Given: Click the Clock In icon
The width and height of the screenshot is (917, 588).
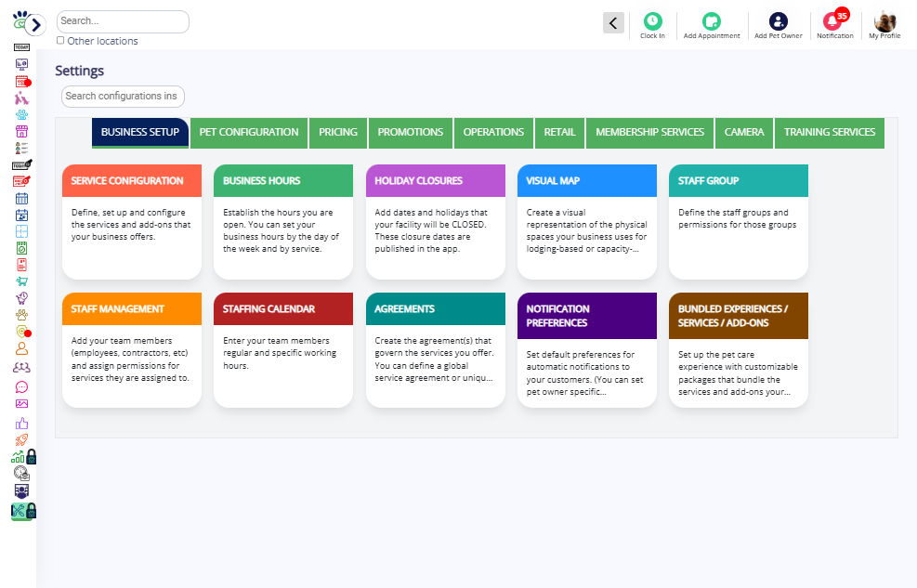Looking at the screenshot, I should coord(652,25).
